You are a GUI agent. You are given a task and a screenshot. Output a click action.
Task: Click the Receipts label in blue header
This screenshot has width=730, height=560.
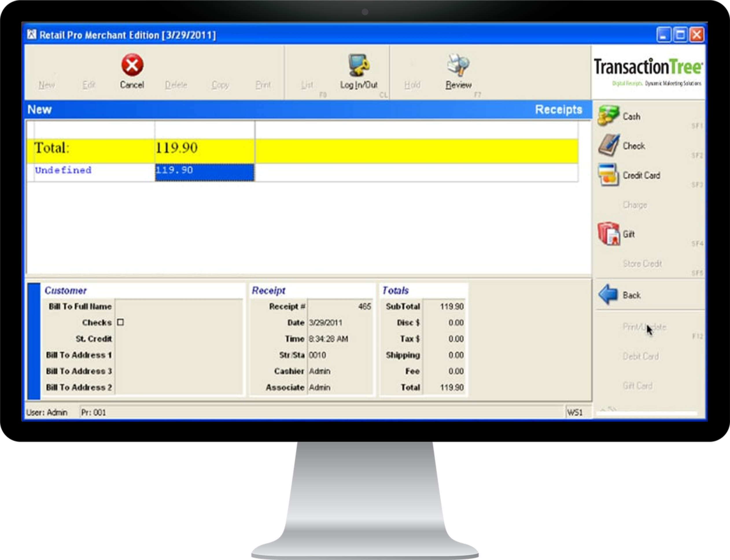tap(559, 110)
